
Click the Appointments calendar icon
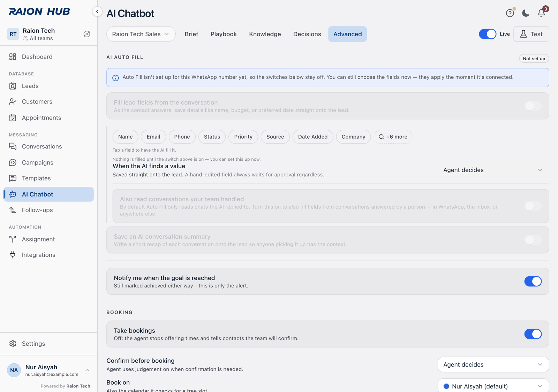click(x=13, y=118)
